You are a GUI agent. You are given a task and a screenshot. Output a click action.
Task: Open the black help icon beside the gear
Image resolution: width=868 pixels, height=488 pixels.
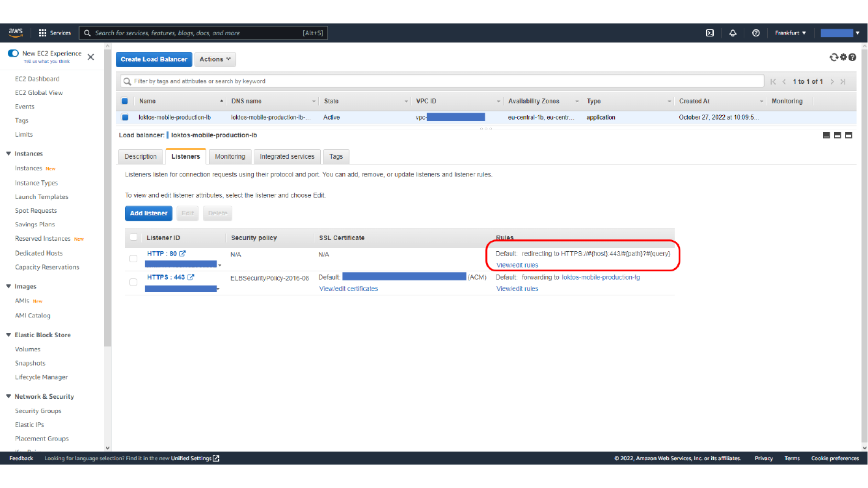[x=852, y=57]
